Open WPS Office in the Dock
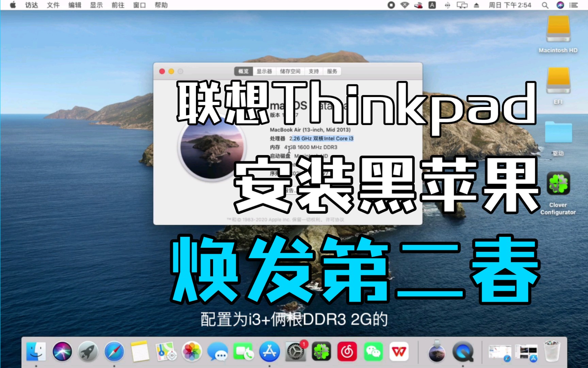The image size is (588, 368). pyautogui.click(x=399, y=351)
